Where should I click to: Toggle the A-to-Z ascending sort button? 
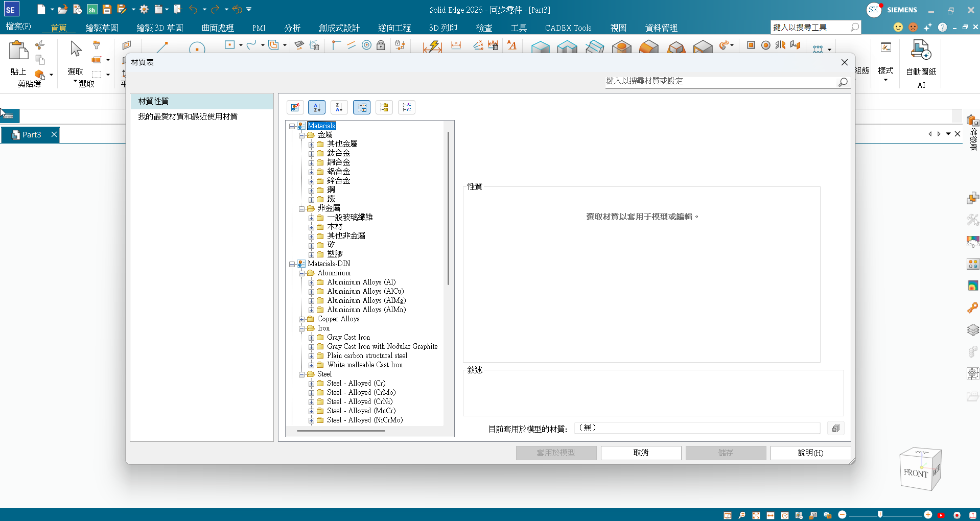317,107
